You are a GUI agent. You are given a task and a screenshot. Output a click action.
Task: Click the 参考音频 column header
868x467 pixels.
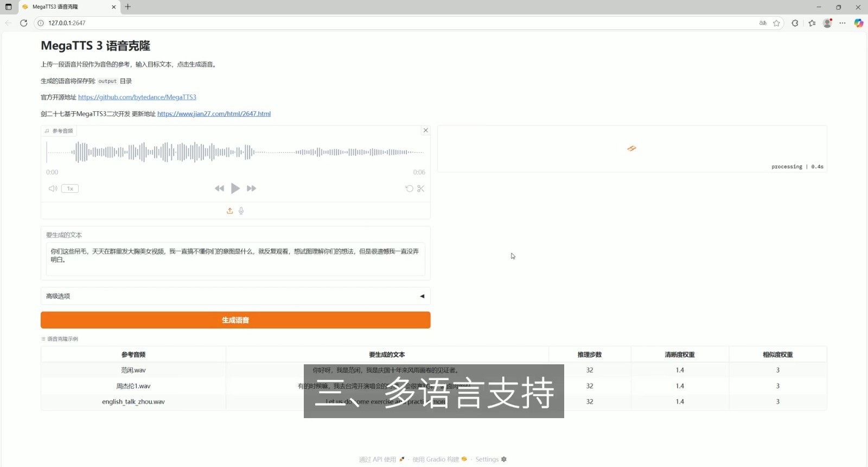133,355
